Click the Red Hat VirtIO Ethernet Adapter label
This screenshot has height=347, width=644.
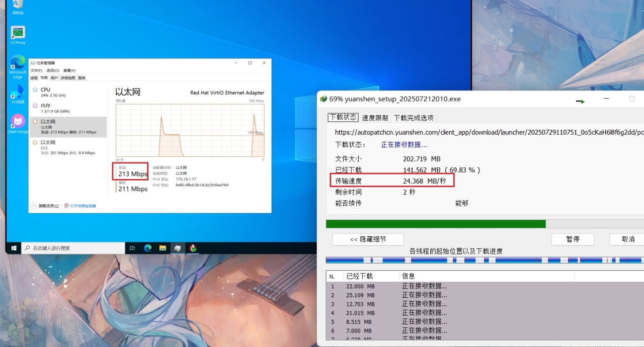[x=227, y=93]
